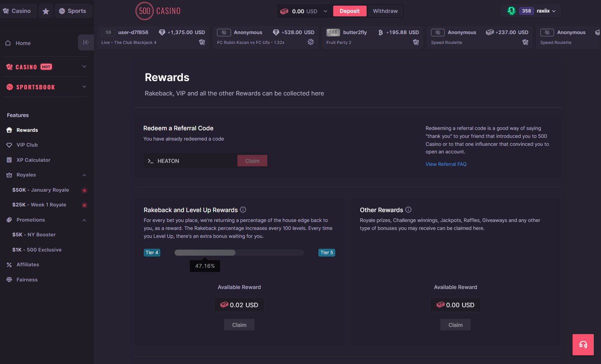Click the green user avatar icon

511,11
